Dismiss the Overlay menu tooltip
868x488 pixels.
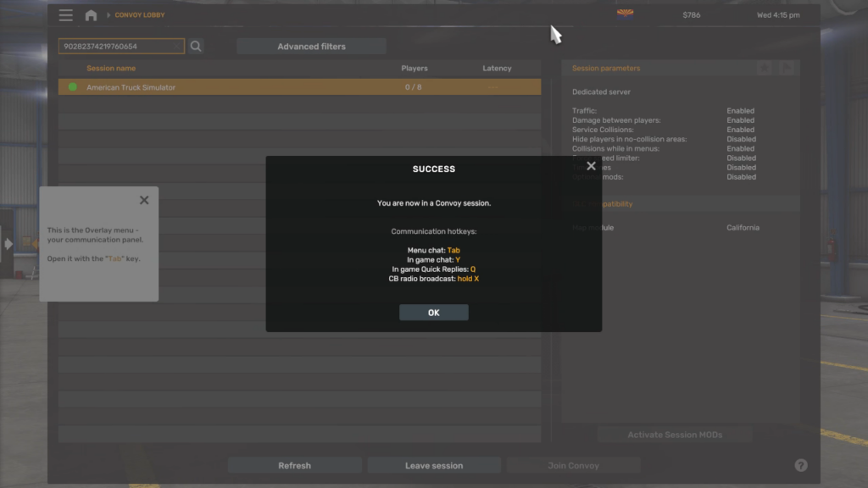coord(144,200)
